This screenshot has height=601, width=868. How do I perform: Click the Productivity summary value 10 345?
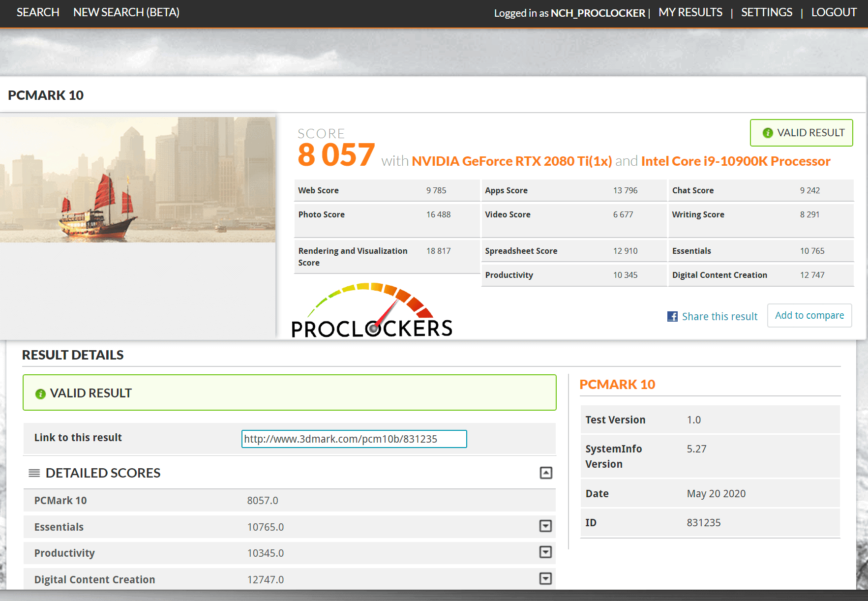coord(625,275)
